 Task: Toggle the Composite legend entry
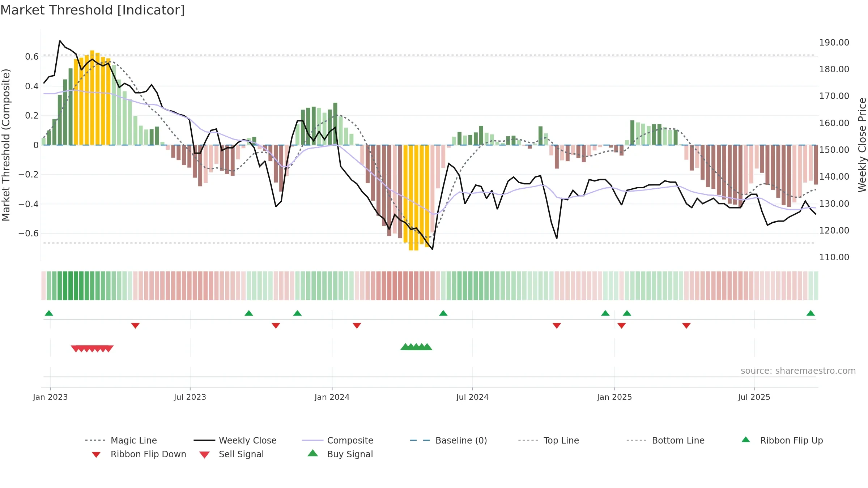[338, 440]
